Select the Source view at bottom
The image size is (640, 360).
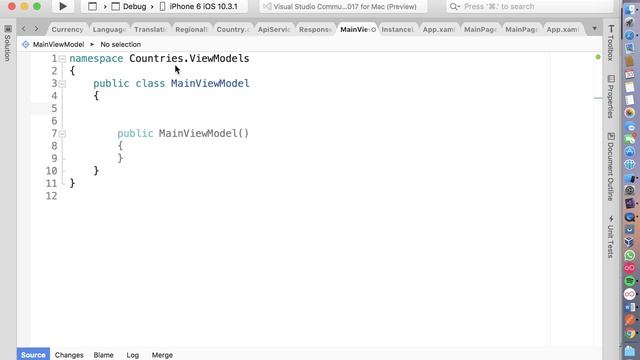click(33, 354)
